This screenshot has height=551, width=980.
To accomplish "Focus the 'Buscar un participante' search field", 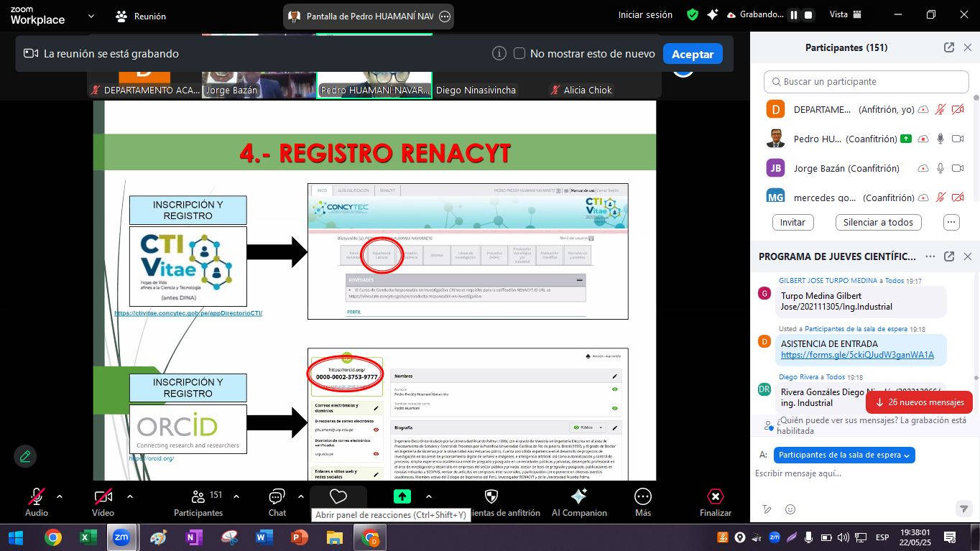I will [x=866, y=82].
